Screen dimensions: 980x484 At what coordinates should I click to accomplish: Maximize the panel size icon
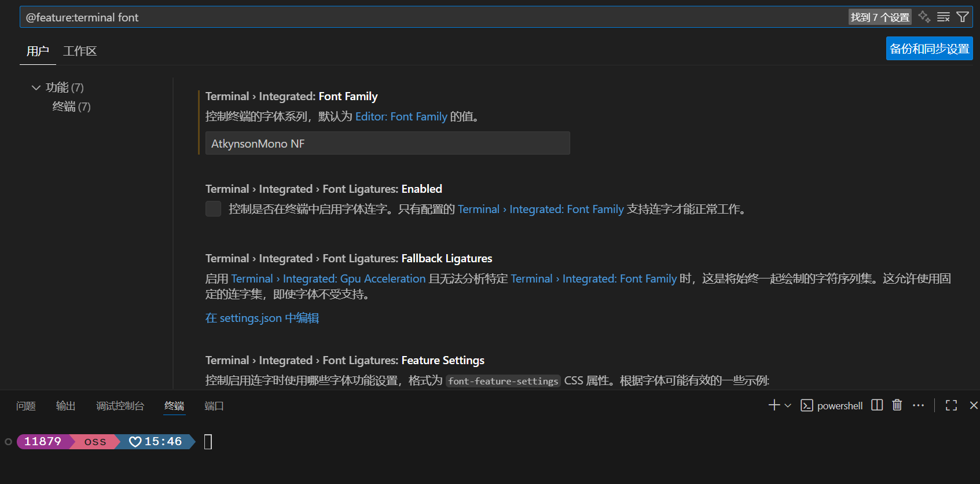(951, 405)
